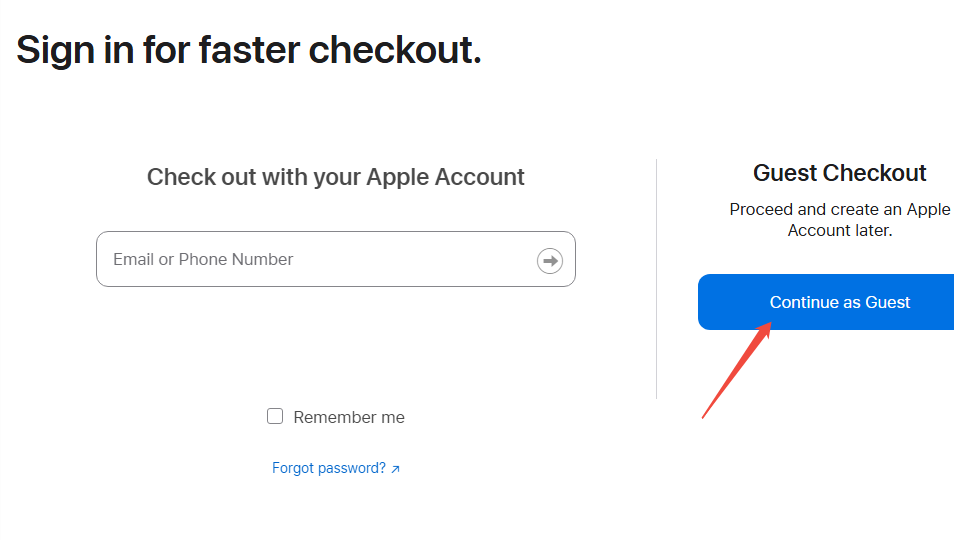Click the Sign in for faster checkout title
The height and width of the screenshot is (540, 954).
pos(249,49)
